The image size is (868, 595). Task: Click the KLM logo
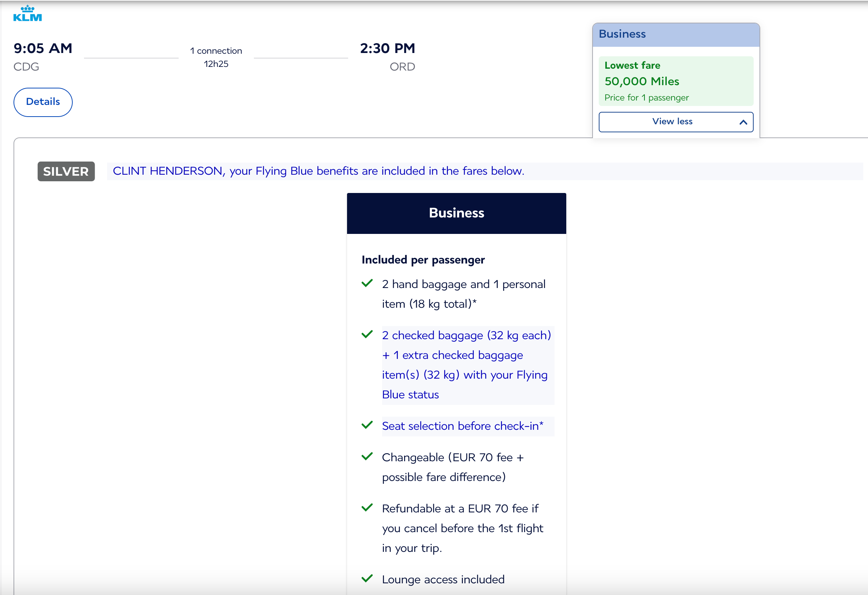point(27,13)
